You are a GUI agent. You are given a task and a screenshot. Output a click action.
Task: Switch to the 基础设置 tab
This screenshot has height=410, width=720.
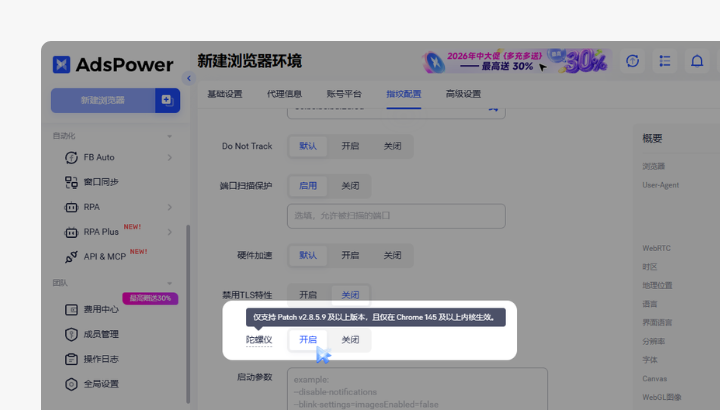pos(225,94)
